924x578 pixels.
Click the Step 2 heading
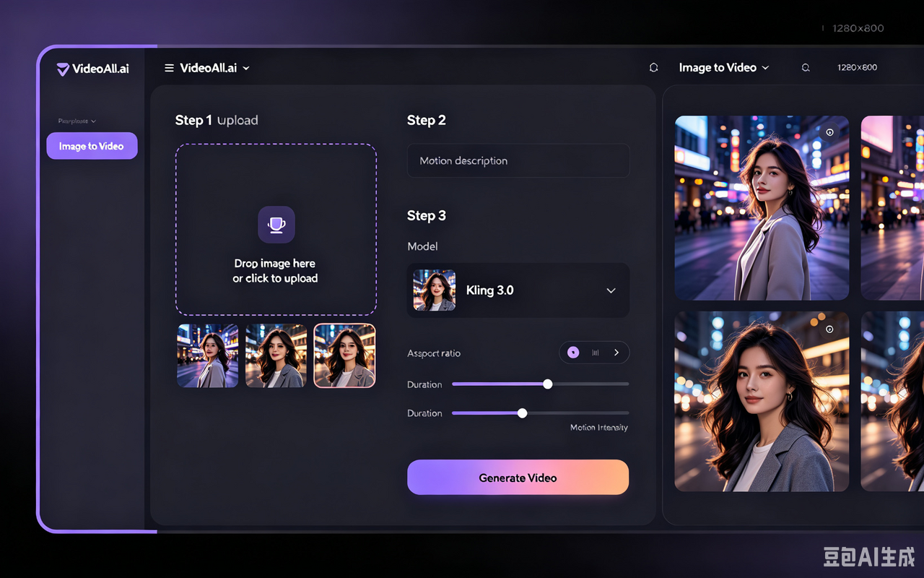[x=427, y=121]
